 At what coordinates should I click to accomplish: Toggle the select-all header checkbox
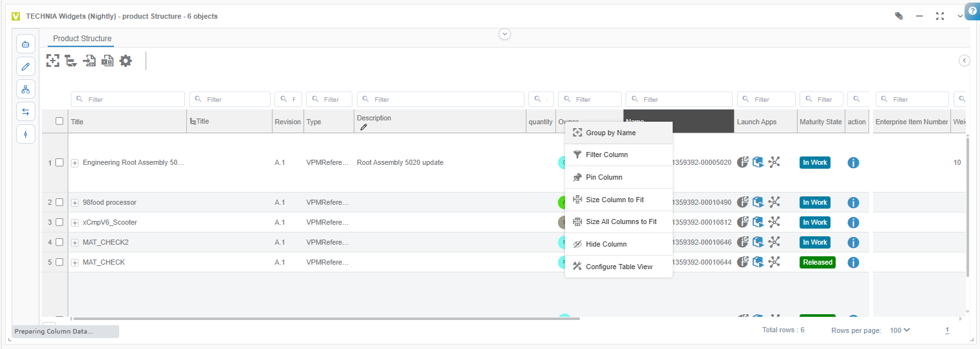click(59, 121)
